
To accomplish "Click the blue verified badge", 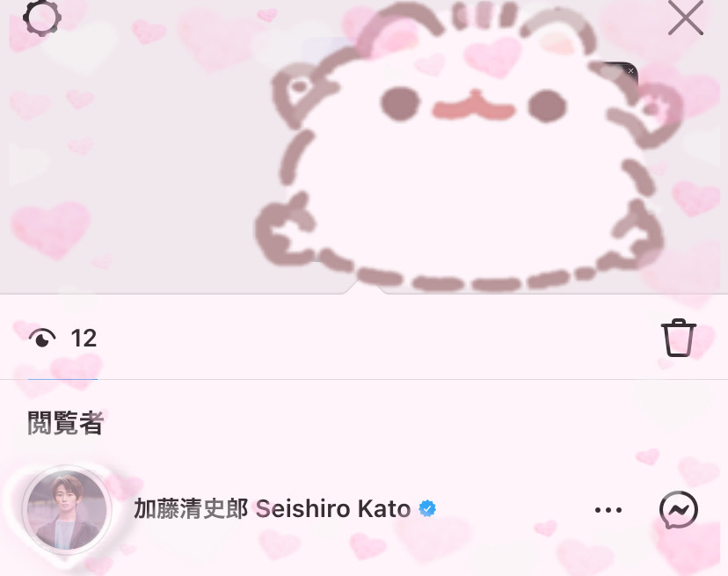I will [x=427, y=508].
